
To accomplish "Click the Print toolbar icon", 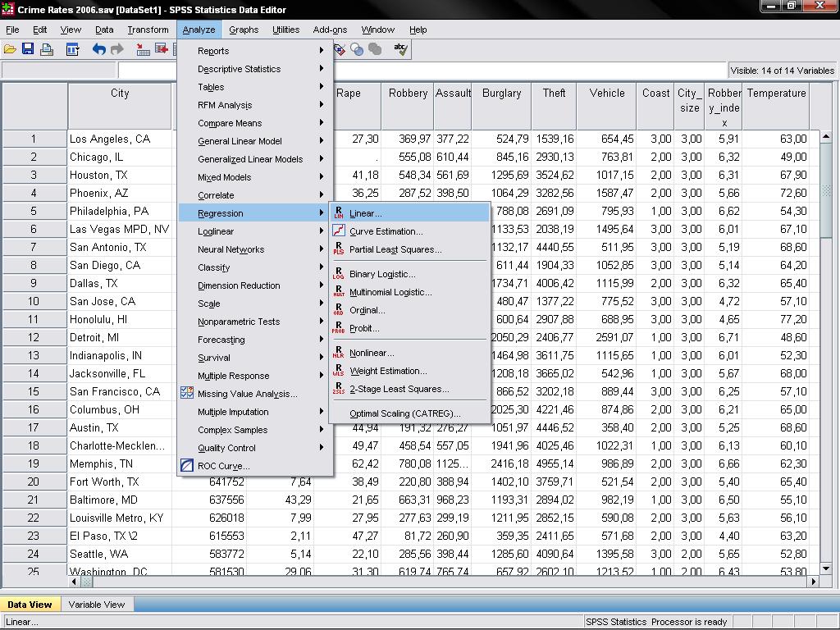I will [46, 49].
